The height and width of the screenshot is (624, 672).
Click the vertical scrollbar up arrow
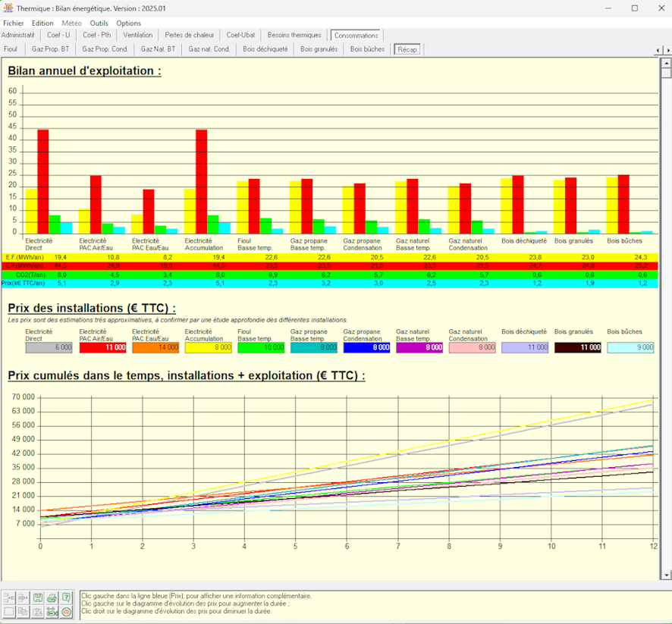[666, 62]
